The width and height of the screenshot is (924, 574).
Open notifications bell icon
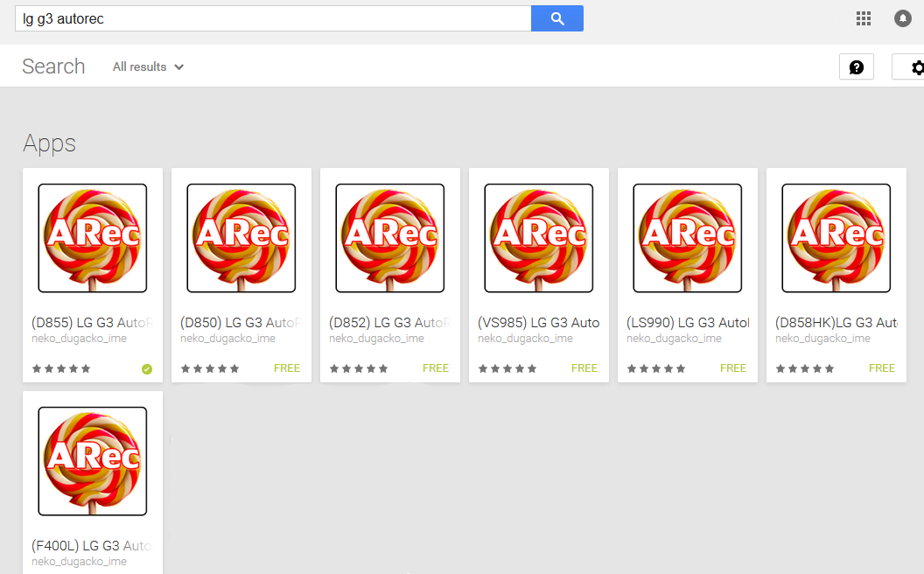pyautogui.click(x=902, y=18)
